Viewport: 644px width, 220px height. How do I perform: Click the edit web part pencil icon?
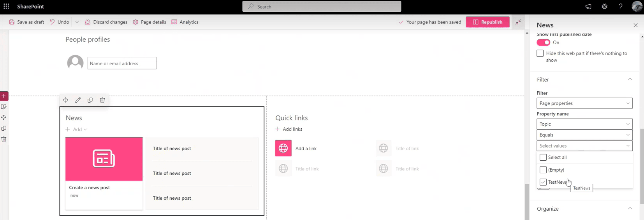pyautogui.click(x=78, y=100)
